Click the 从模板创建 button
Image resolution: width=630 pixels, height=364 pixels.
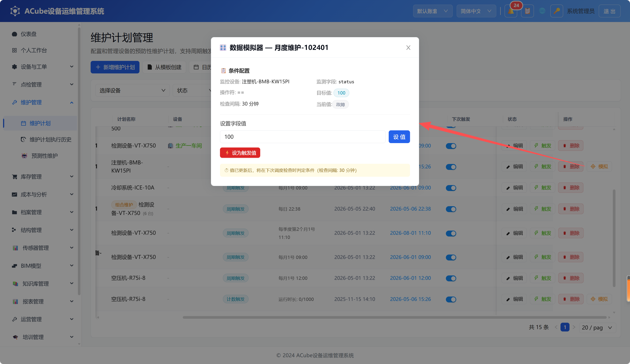click(x=164, y=67)
